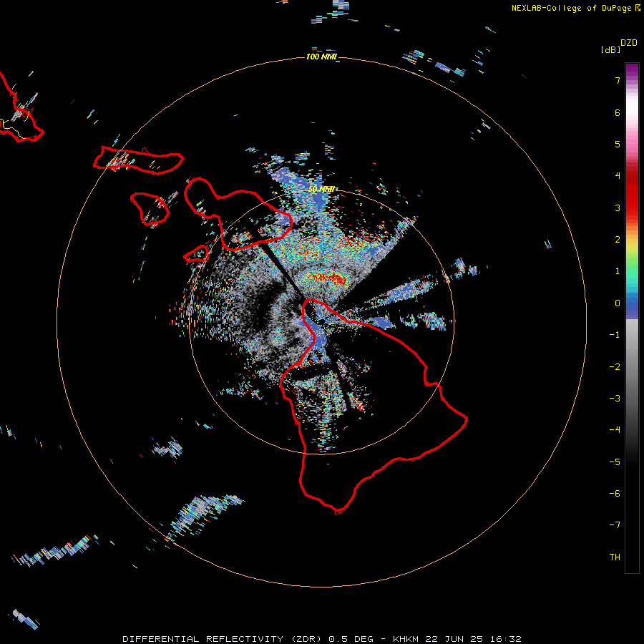The width and height of the screenshot is (644, 644).
Task: Click the -3 dB tick label
Action: pos(615,399)
